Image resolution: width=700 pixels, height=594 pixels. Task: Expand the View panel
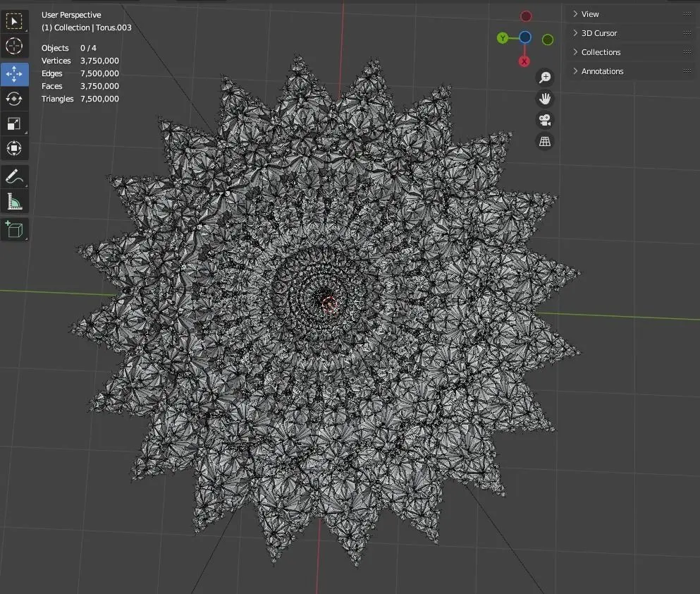631,14
